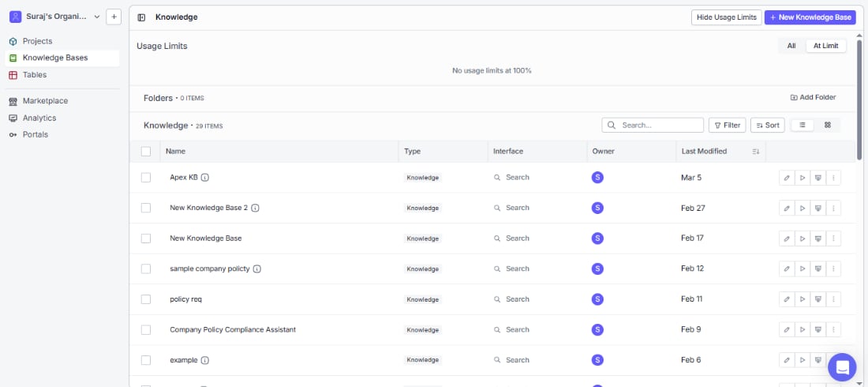868x387 pixels.
Task: Select the All usage limits tab
Action: pyautogui.click(x=791, y=46)
